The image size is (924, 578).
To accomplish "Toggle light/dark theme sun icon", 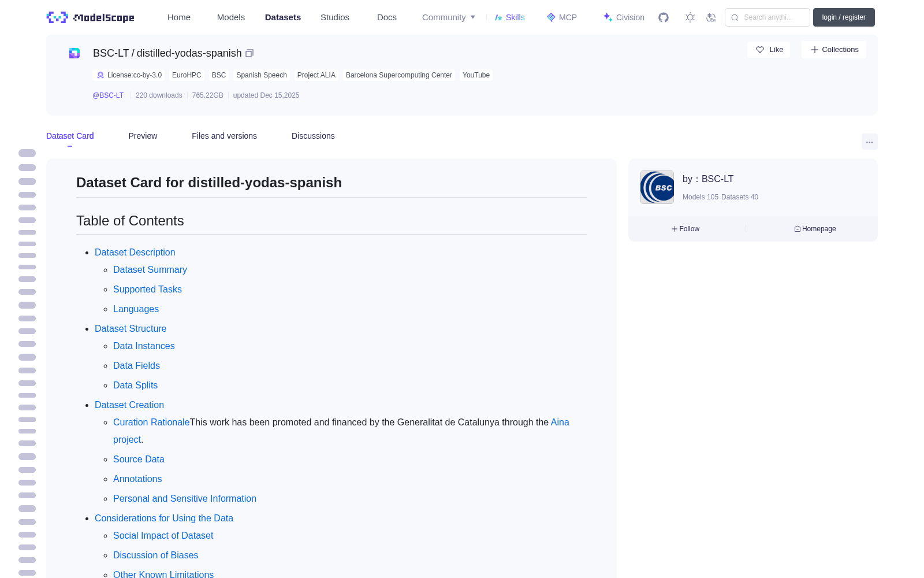I will point(690,17).
